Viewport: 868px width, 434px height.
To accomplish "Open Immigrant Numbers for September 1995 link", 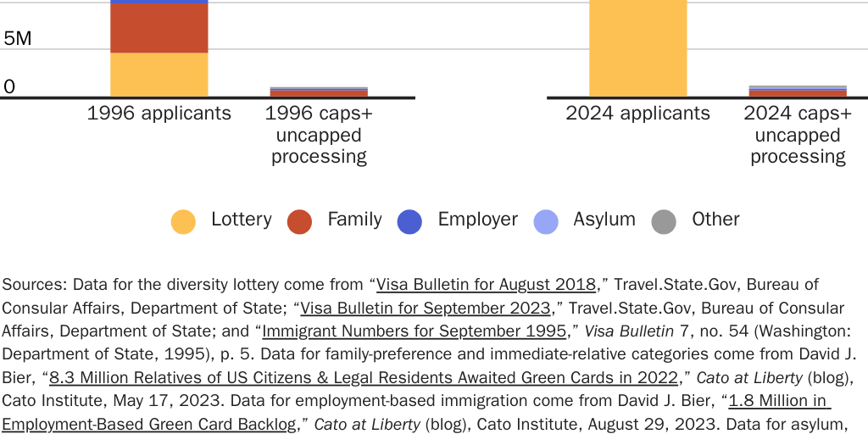I will (414, 331).
